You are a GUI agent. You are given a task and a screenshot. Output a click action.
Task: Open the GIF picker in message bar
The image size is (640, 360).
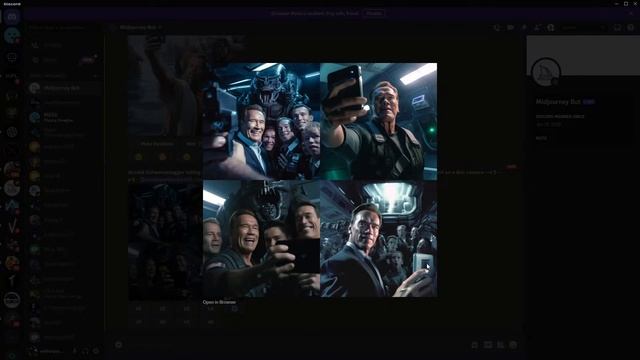point(487,345)
